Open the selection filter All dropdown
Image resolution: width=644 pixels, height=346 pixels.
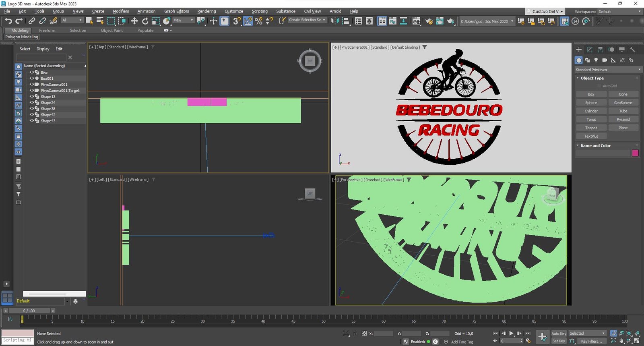[x=72, y=20]
